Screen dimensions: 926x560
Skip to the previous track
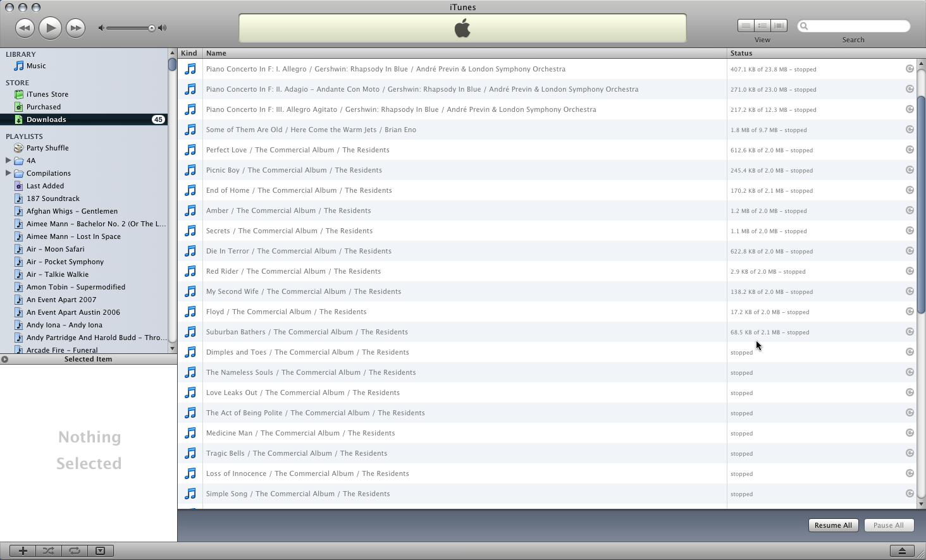click(25, 28)
